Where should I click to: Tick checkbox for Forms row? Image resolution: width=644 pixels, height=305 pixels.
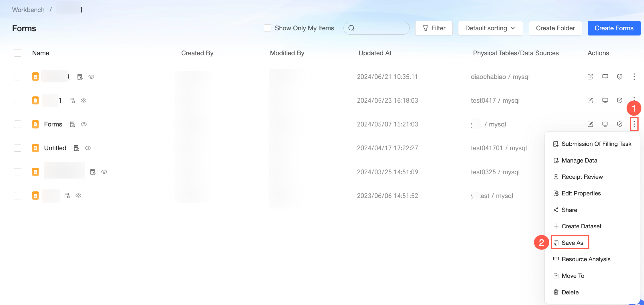pyautogui.click(x=18, y=124)
